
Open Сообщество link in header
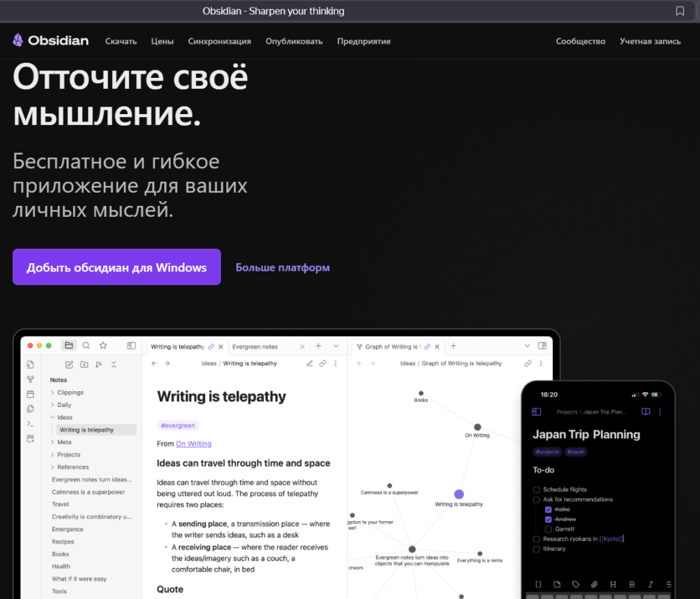point(580,41)
